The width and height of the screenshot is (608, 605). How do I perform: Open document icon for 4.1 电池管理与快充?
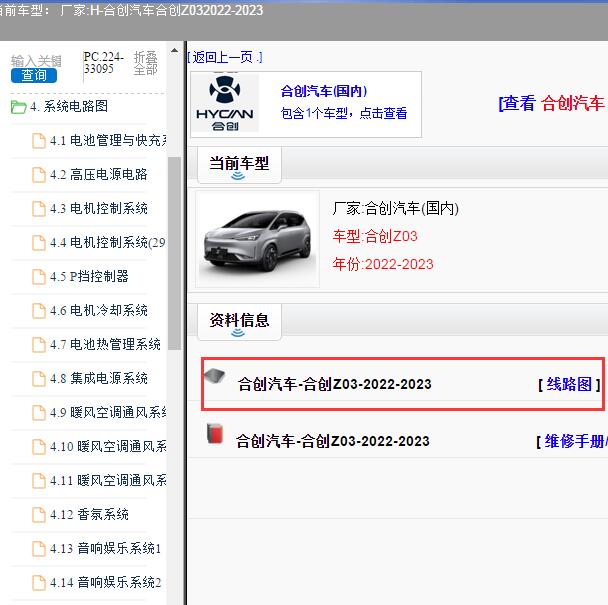coord(38,140)
